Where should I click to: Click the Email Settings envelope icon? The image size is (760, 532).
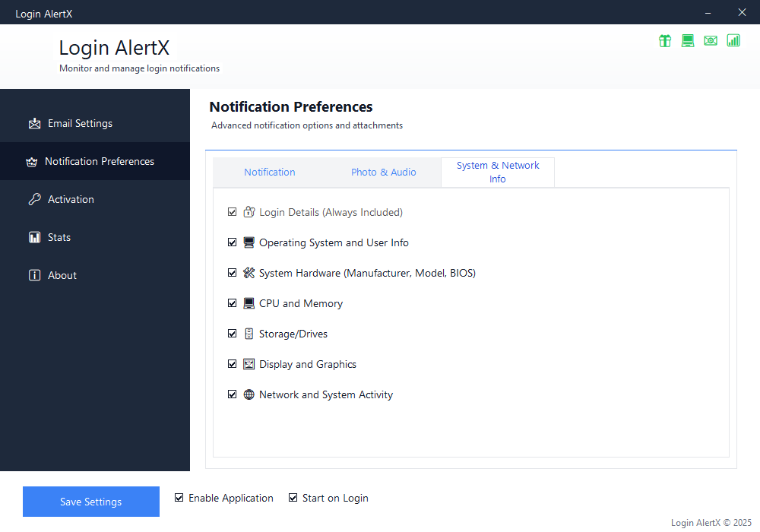[34, 124]
